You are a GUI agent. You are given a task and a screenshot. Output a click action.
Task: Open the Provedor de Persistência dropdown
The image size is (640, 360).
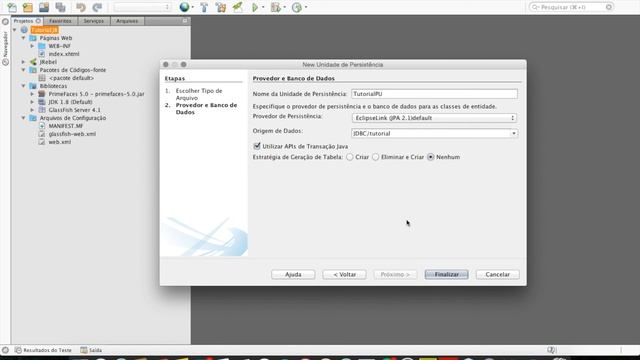click(x=434, y=118)
